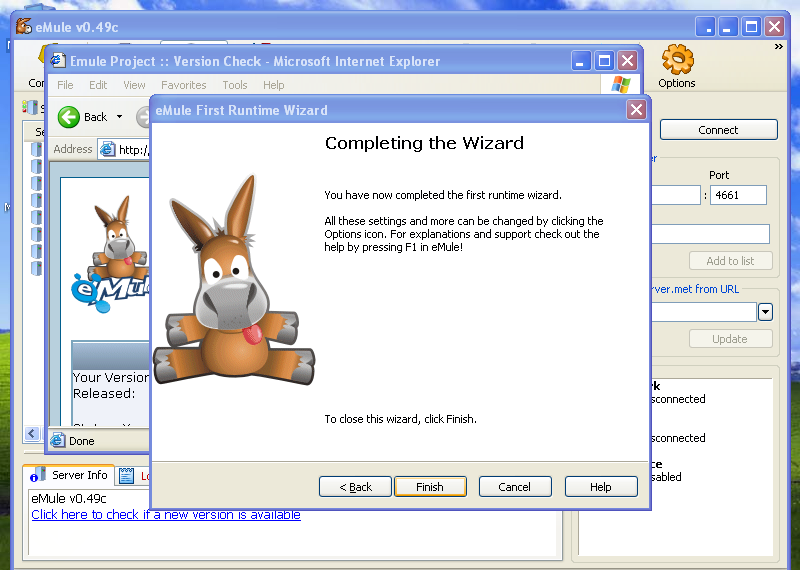Click the Server Info tab icon

tap(38, 475)
